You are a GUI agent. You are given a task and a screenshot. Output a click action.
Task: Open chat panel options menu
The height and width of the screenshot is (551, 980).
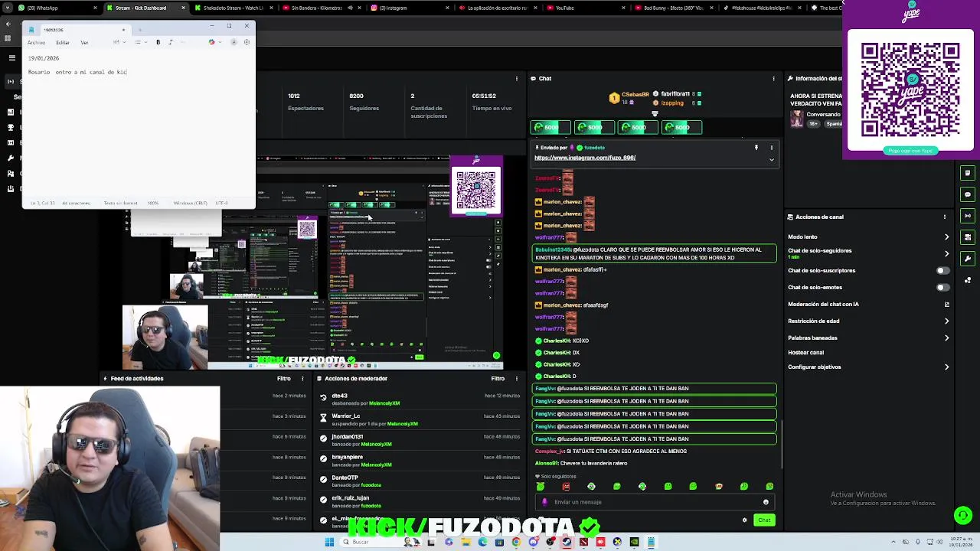[773, 78]
